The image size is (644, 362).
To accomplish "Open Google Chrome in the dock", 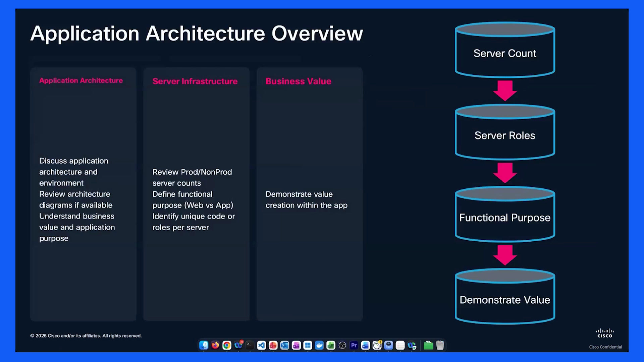I will click(x=227, y=345).
